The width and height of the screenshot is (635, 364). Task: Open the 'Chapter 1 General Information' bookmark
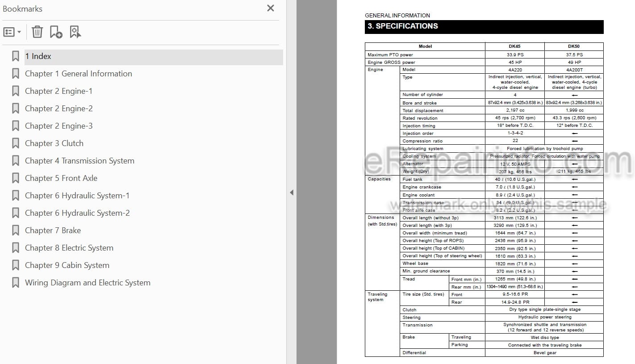click(x=79, y=74)
